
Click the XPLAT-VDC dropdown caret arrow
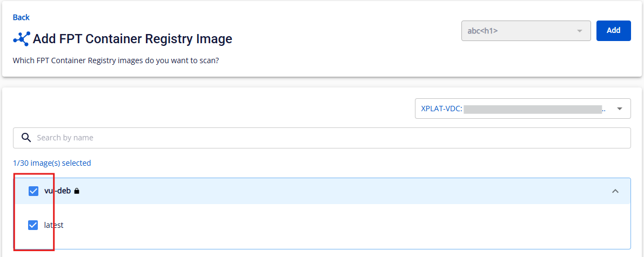(x=620, y=109)
